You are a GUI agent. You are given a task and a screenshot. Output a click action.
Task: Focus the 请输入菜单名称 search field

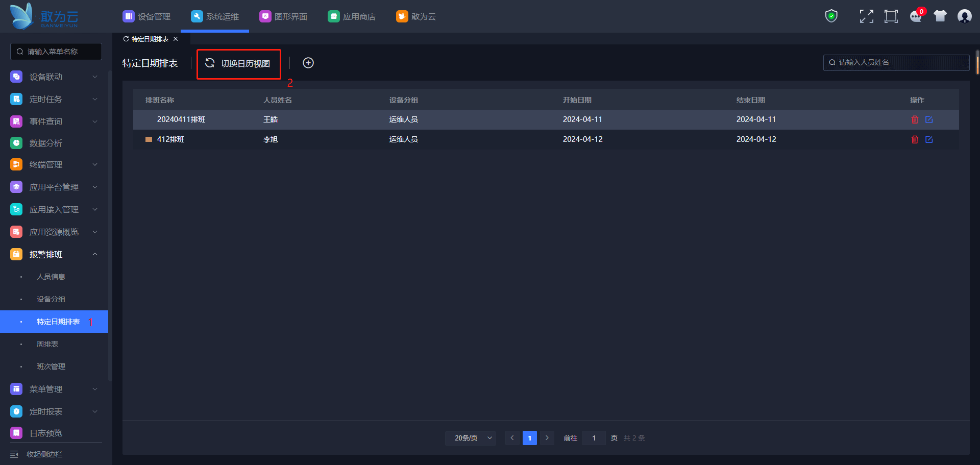(x=56, y=52)
